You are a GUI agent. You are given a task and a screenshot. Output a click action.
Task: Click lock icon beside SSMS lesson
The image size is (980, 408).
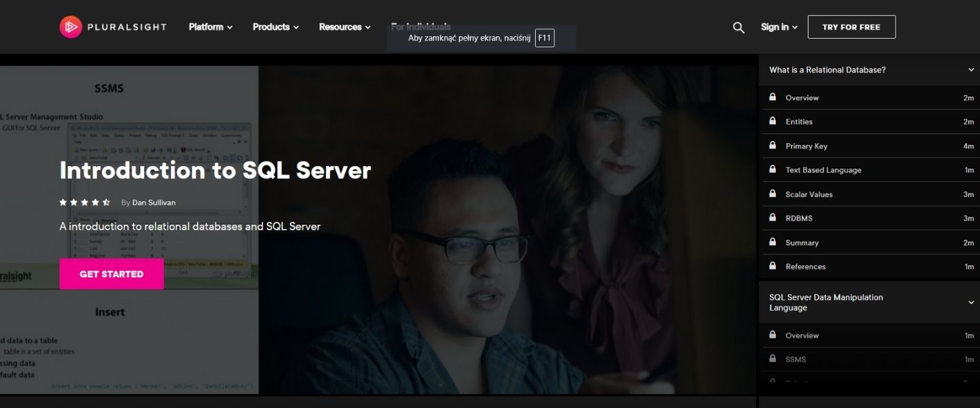(x=772, y=358)
